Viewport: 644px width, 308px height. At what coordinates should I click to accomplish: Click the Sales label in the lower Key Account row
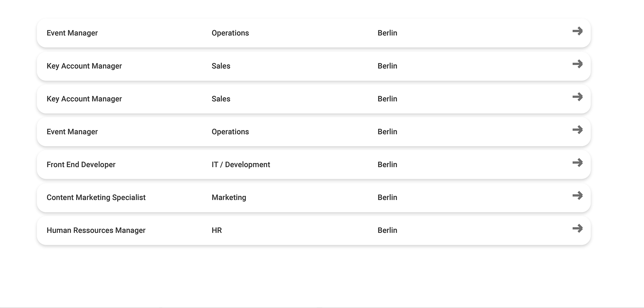pyautogui.click(x=221, y=99)
